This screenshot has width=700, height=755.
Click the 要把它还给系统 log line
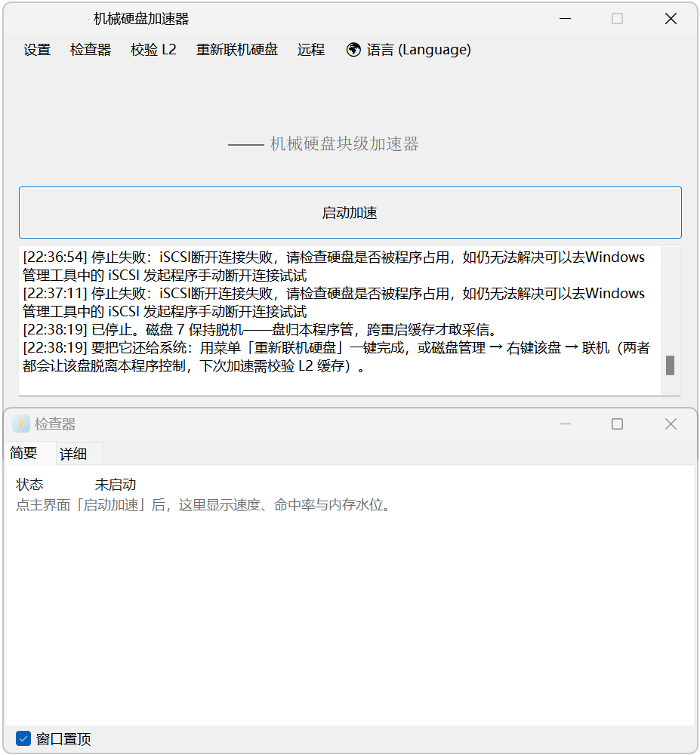[336, 357]
